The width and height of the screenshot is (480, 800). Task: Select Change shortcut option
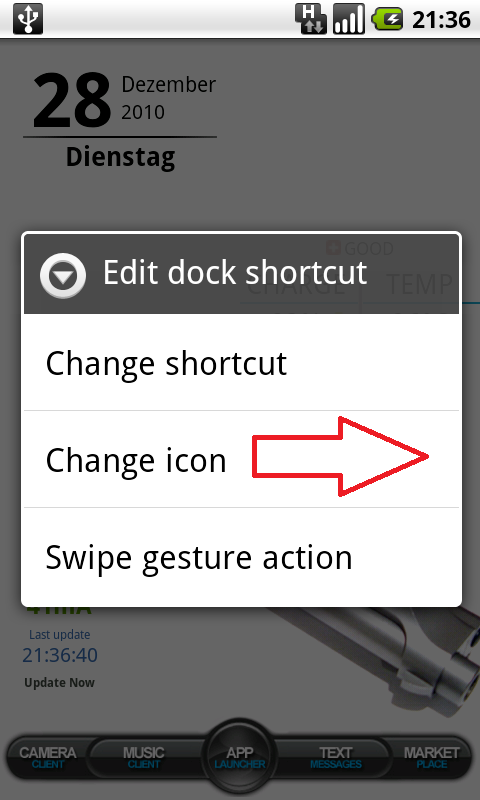(x=241, y=363)
